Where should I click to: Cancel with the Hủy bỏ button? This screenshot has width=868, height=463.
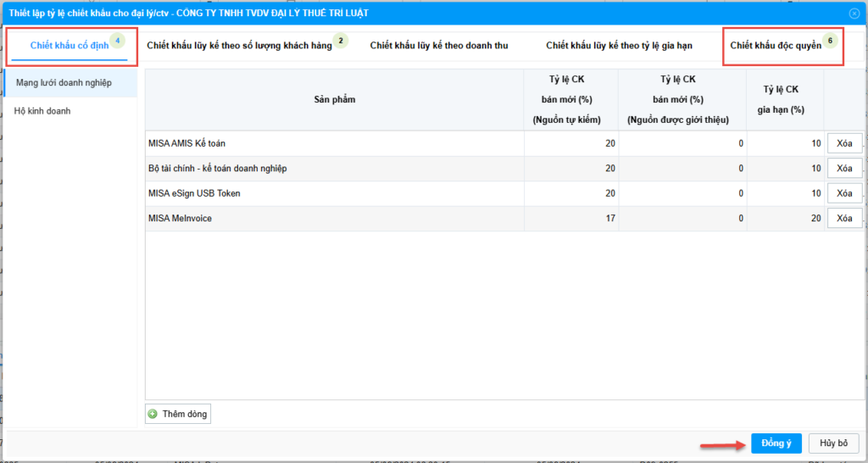point(834,443)
